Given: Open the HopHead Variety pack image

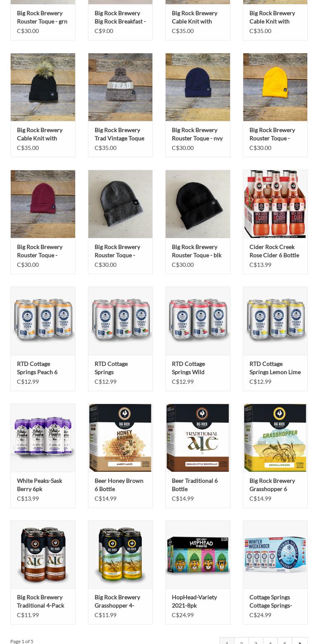Looking at the screenshot, I should point(198,554).
